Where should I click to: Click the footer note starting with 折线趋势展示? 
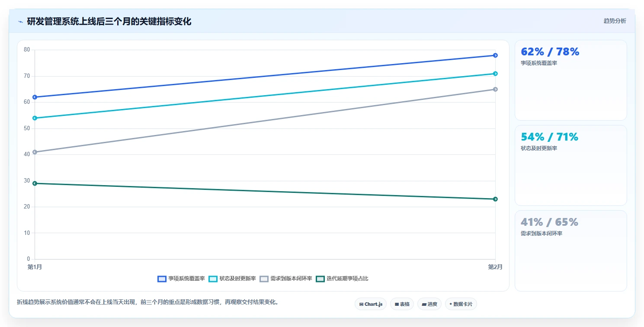[148, 302]
